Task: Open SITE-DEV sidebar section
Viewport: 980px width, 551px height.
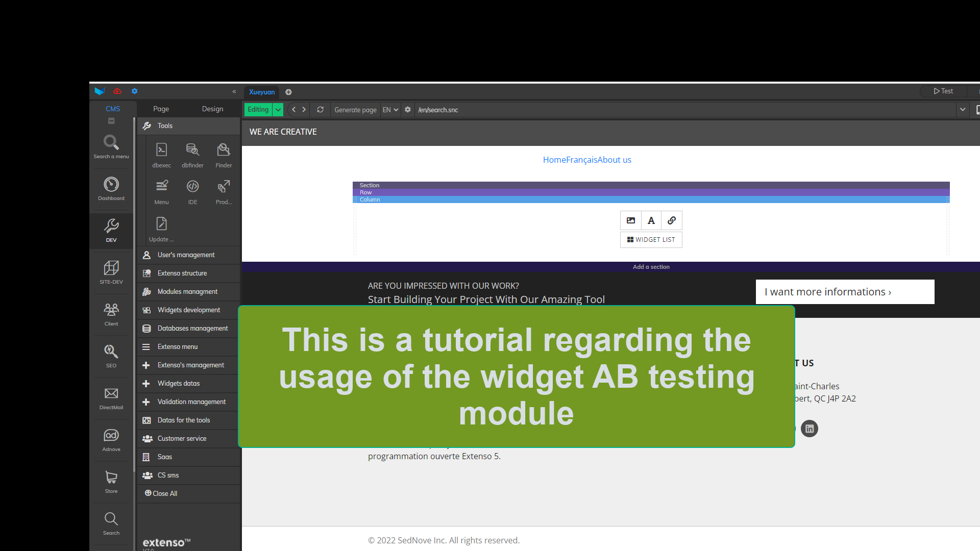Action: click(x=111, y=272)
